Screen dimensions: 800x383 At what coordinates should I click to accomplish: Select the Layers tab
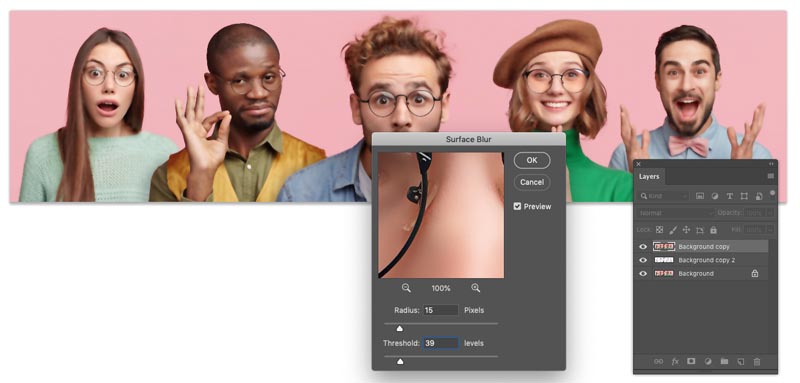pyautogui.click(x=649, y=176)
